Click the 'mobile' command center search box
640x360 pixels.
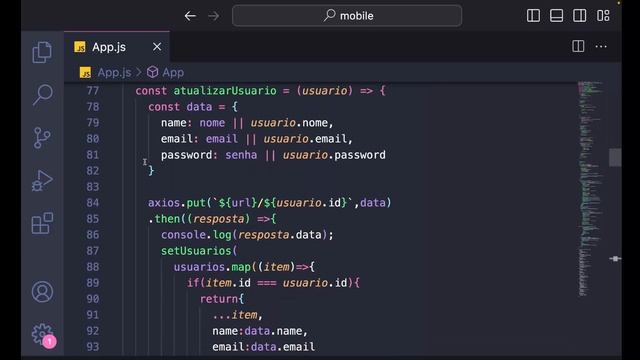(x=347, y=16)
